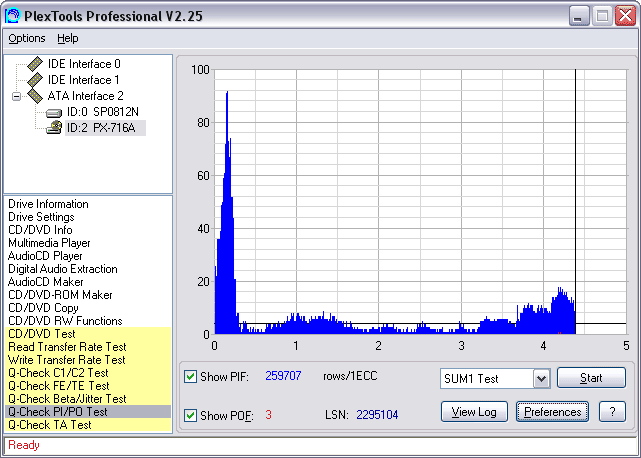Click the vertical end marker line in graph

576,202
